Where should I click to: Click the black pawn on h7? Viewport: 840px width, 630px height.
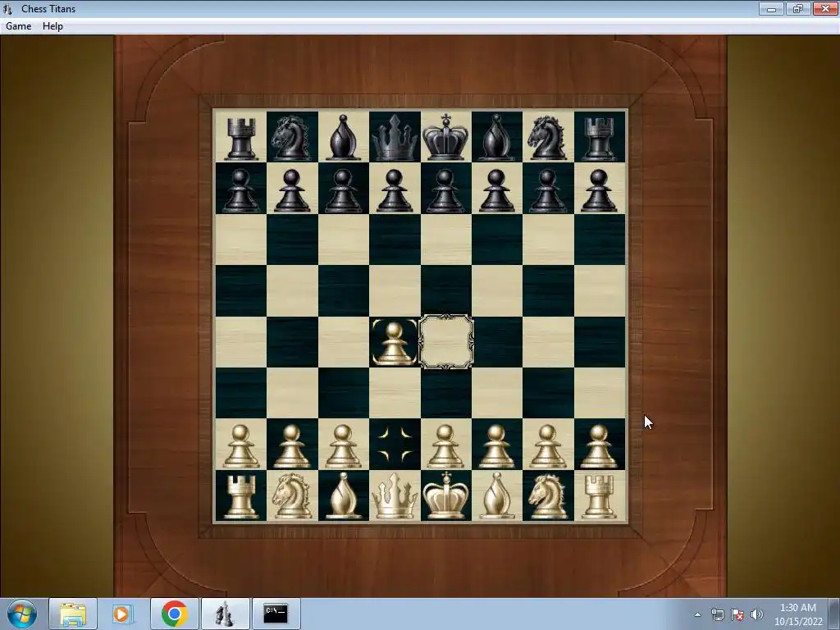(600, 189)
